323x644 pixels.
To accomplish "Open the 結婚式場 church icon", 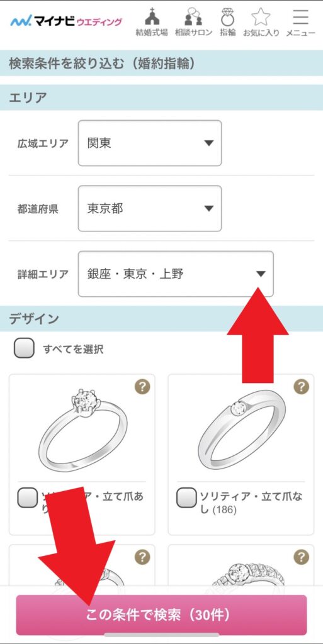I will click(152, 23).
